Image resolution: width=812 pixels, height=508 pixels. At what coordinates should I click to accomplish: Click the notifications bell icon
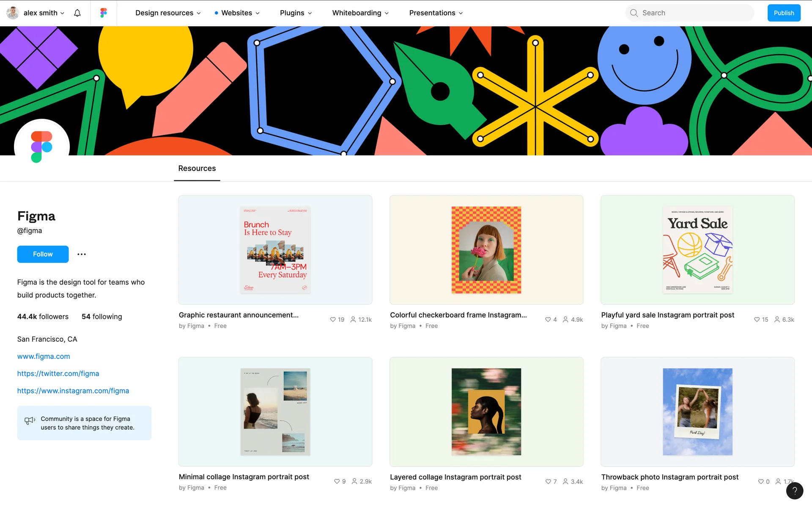[x=77, y=13]
